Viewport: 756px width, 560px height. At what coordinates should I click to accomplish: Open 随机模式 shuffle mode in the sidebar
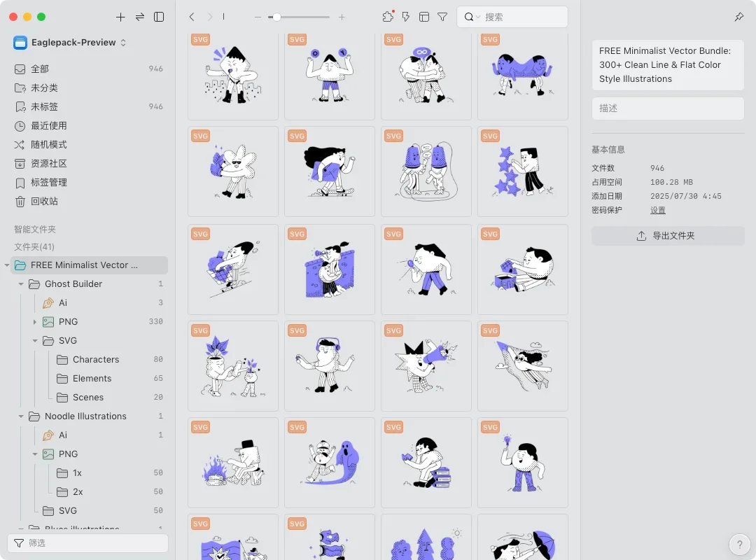[x=49, y=144]
